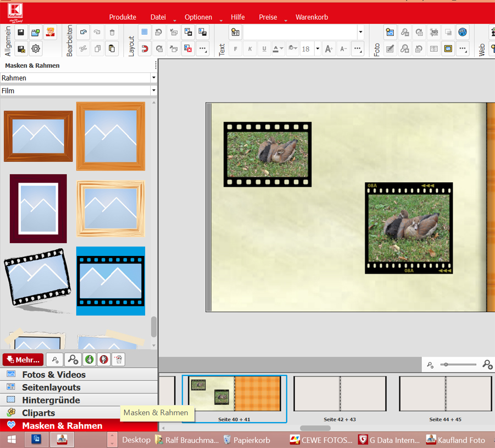The image size is (495, 448).
Task: Open settings with the gear icon
Action: [x=36, y=49]
